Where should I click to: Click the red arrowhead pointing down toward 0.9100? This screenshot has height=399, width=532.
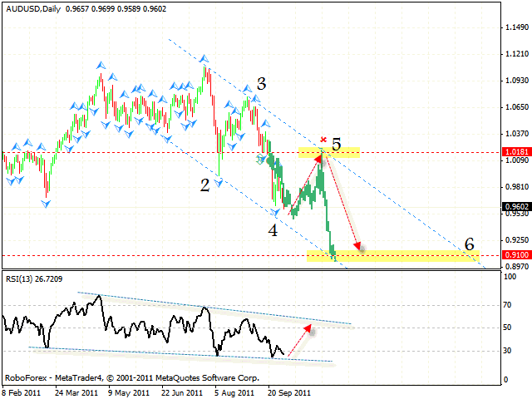coord(358,245)
